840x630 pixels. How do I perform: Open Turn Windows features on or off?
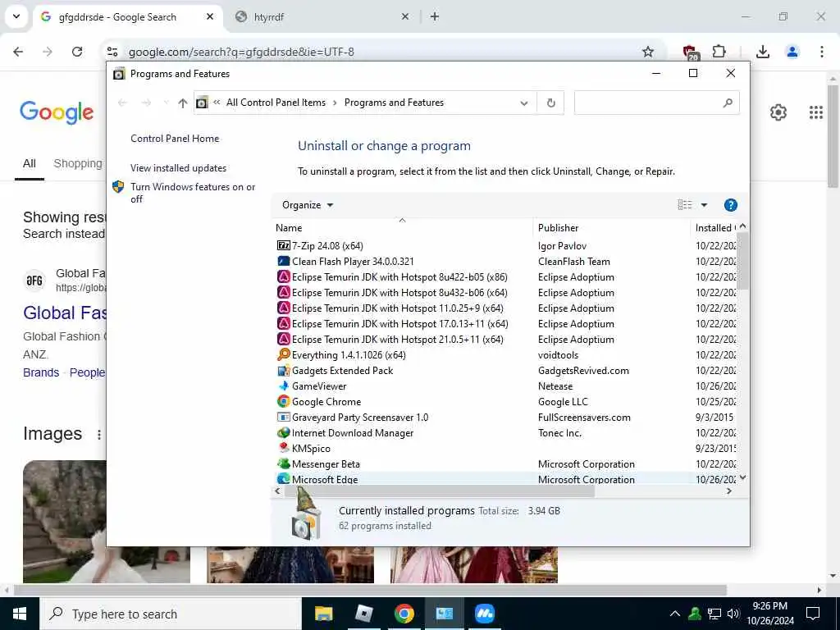pos(192,192)
